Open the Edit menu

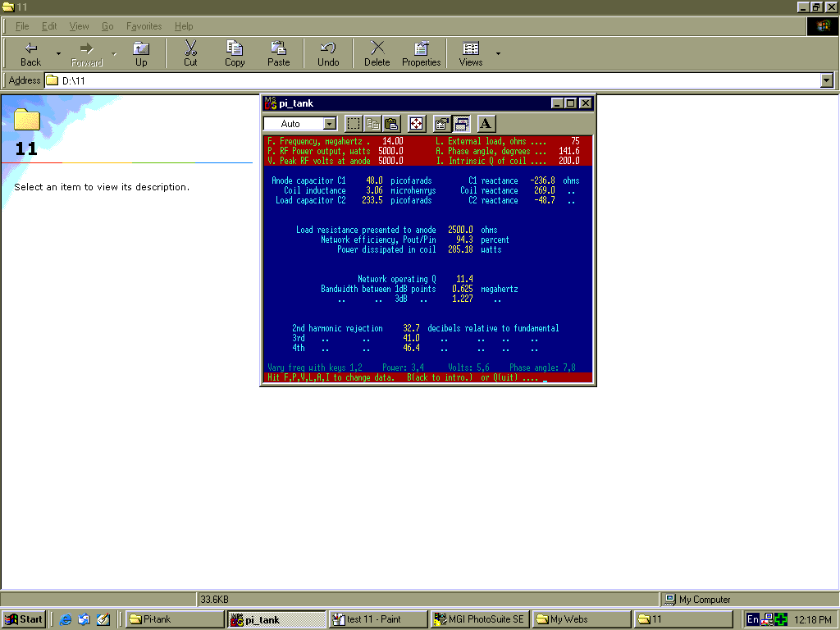(x=49, y=26)
